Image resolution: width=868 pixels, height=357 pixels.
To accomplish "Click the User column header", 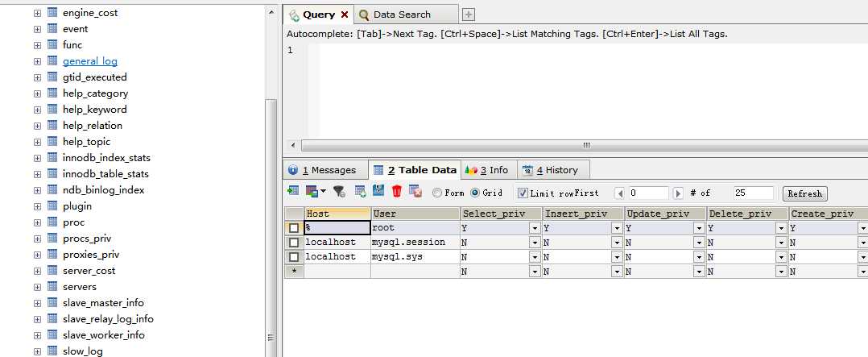I will (x=415, y=214).
